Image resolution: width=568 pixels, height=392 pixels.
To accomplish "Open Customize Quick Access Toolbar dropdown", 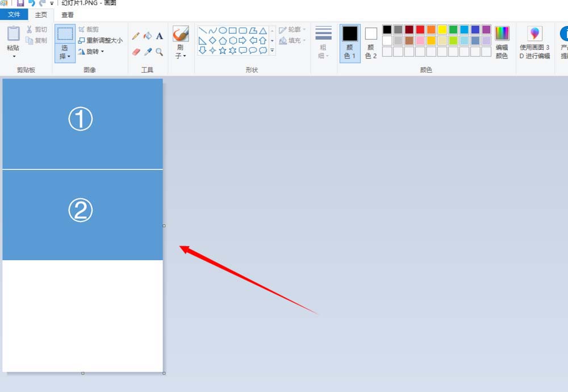I will 52,3.
